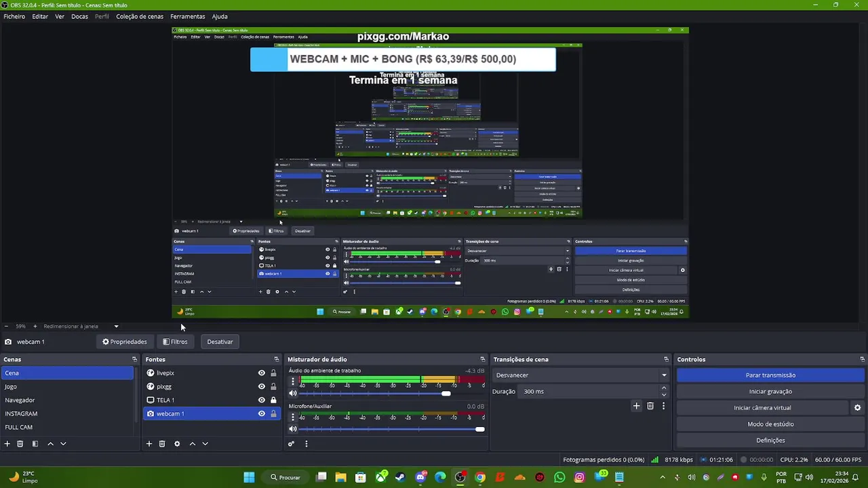The height and width of the screenshot is (488, 868).
Task: Open virtual camera settings gear icon
Action: (x=857, y=408)
